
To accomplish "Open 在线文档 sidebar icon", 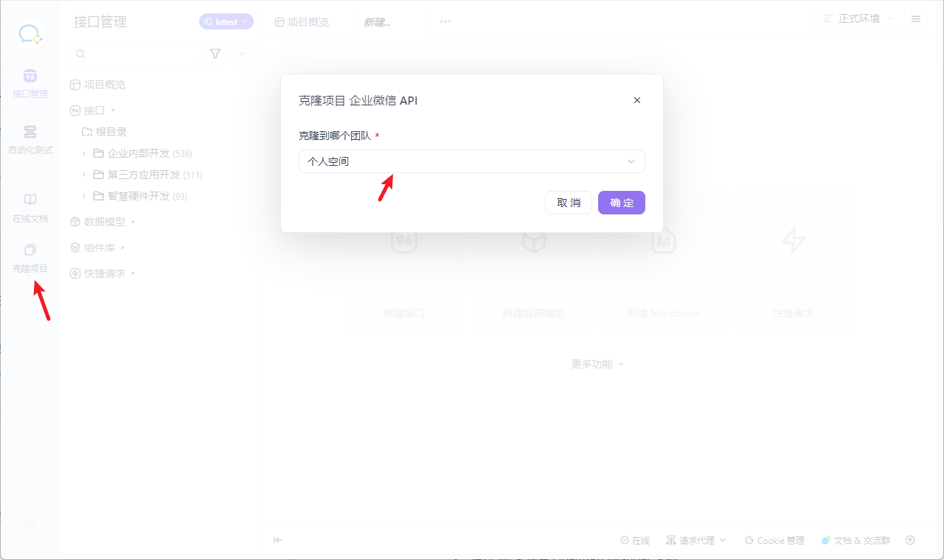I will pyautogui.click(x=30, y=207).
